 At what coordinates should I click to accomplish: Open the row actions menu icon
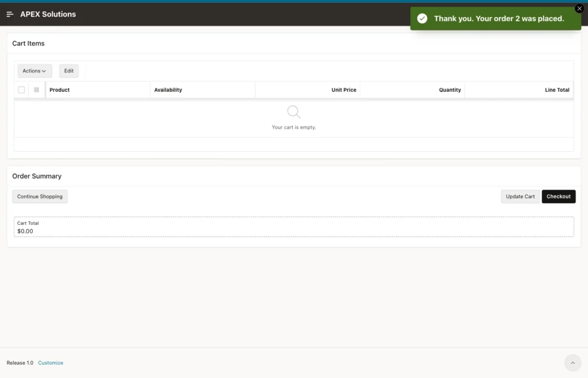click(x=36, y=90)
